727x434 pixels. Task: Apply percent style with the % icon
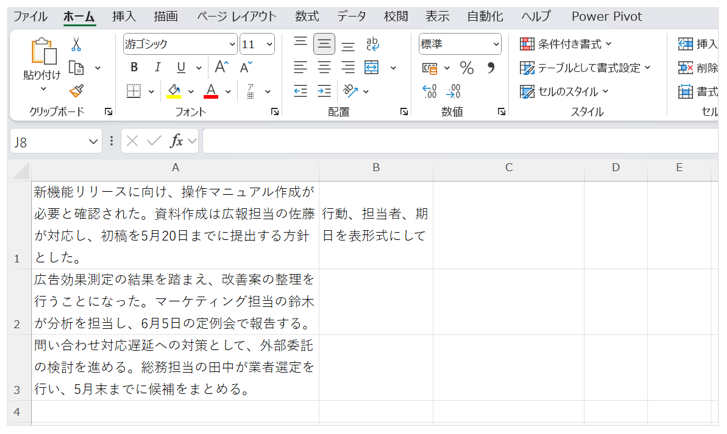tap(466, 68)
